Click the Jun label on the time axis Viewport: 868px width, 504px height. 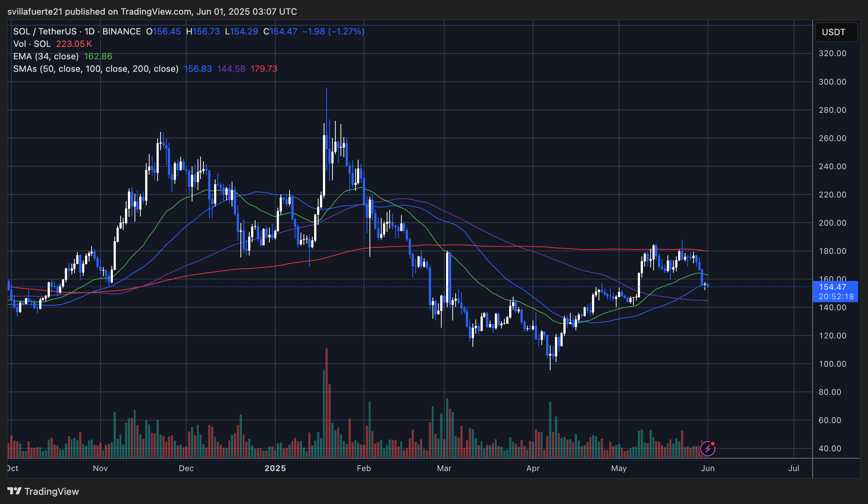[708, 468]
